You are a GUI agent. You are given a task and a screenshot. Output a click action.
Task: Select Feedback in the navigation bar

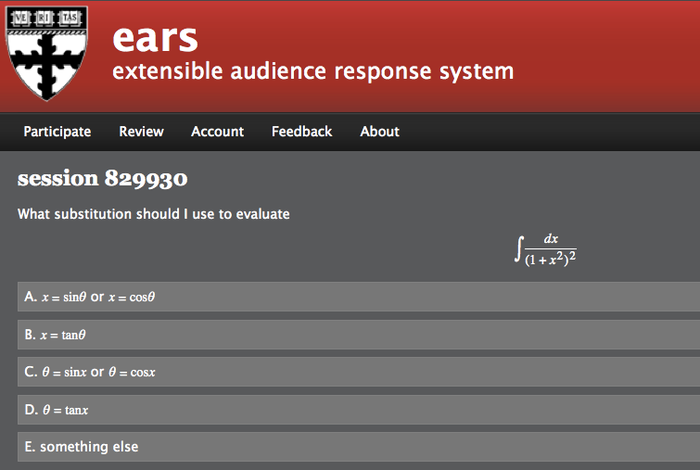(x=301, y=131)
